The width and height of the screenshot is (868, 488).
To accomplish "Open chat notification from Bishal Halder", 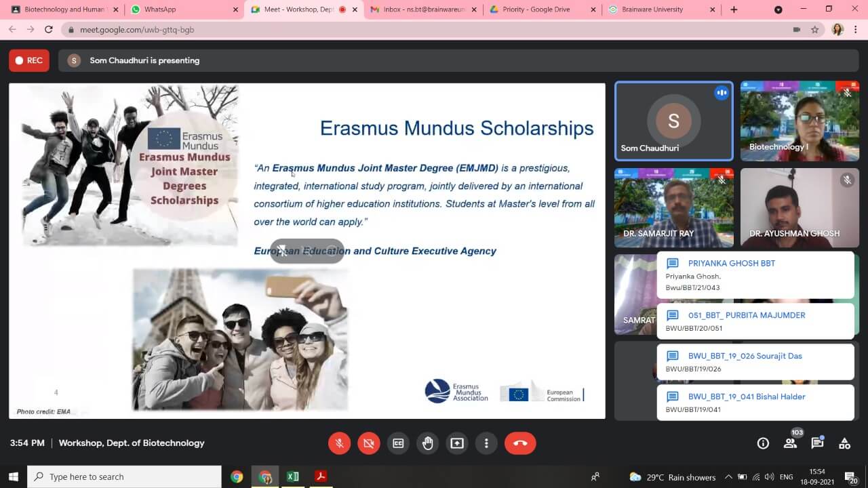I will click(x=755, y=403).
